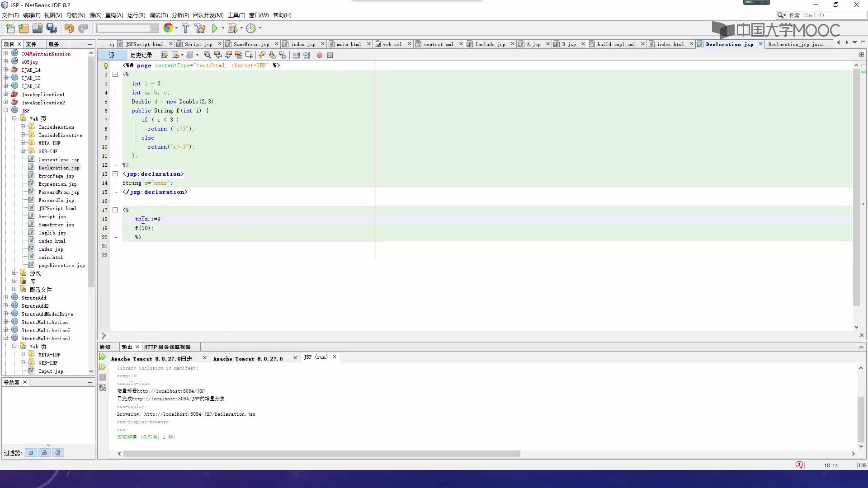This screenshot has width=868, height=488.
Task: Switch to the web.xml editor tab
Action: coord(392,44)
